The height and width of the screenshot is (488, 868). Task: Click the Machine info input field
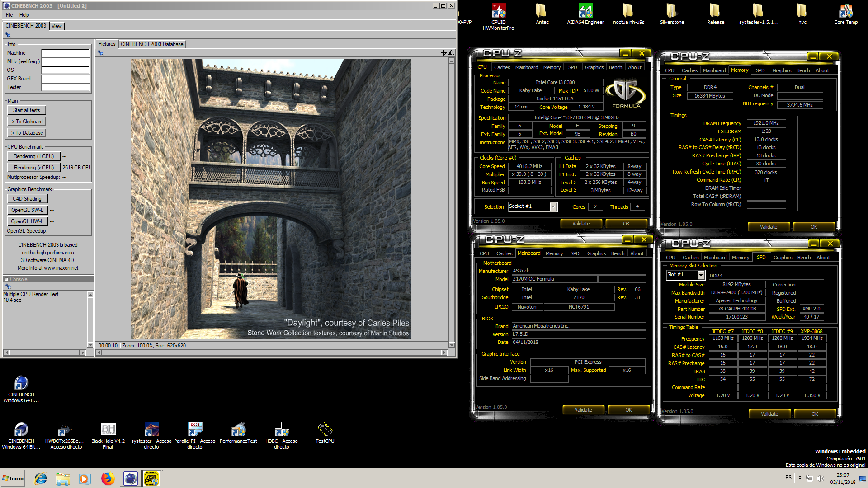(66, 53)
